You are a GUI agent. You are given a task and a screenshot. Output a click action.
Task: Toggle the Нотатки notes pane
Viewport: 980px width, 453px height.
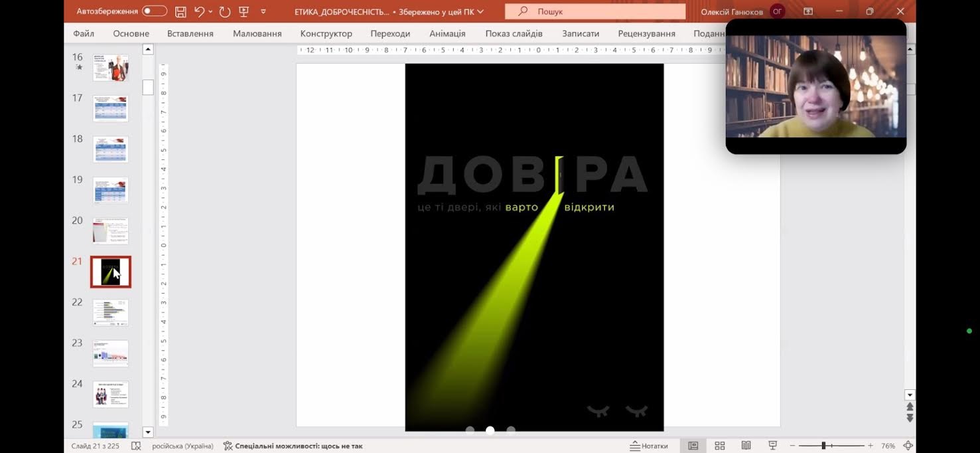point(649,446)
